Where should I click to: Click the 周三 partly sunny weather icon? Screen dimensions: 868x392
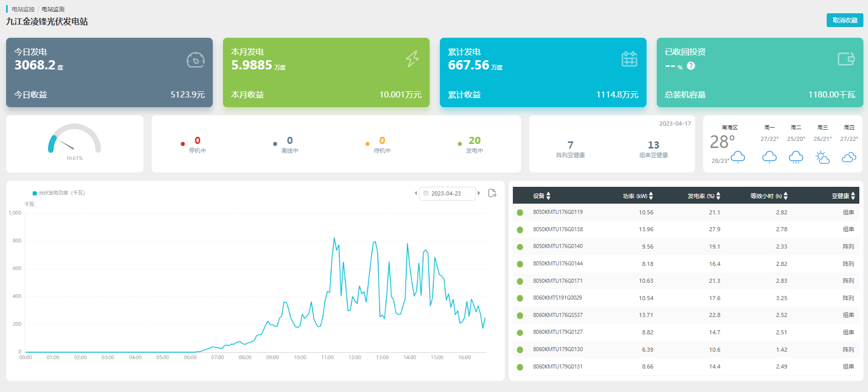(x=823, y=157)
